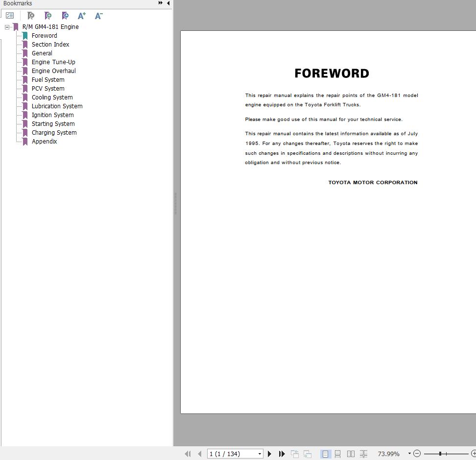
Task: Open the Foreword bookmark
Action: (45, 36)
